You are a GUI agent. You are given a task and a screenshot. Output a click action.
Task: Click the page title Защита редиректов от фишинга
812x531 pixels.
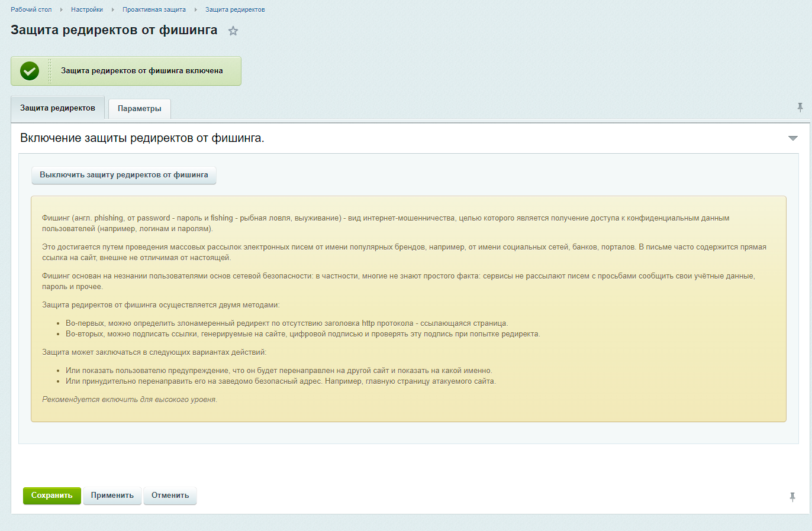114,30
